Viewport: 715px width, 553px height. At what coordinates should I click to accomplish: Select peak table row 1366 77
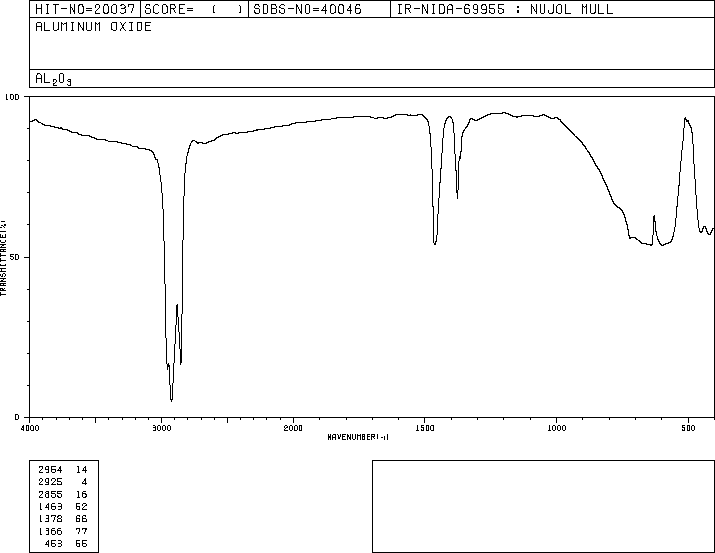62,532
